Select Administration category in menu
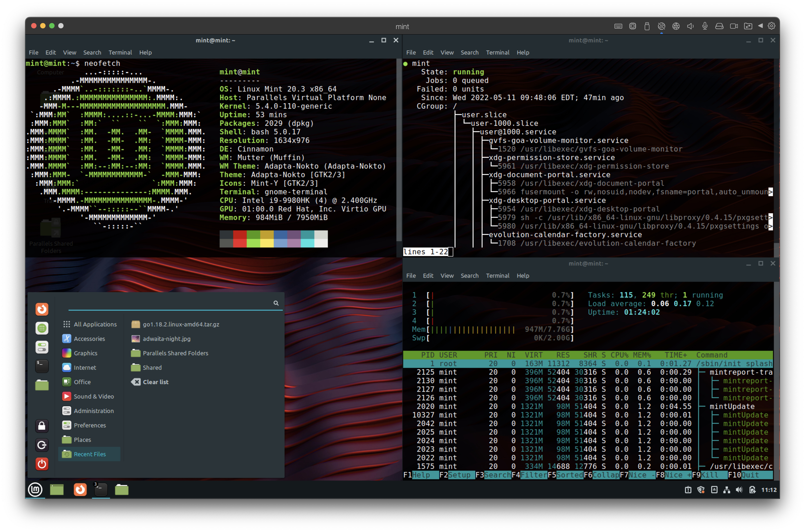805x532 pixels. (x=90, y=410)
